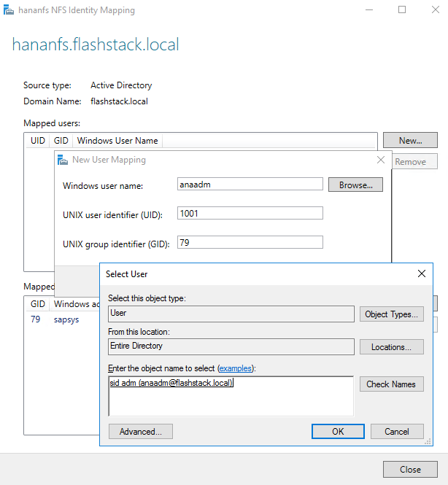Click the New... button for mapped users
This screenshot has width=448, height=485.
pos(410,141)
